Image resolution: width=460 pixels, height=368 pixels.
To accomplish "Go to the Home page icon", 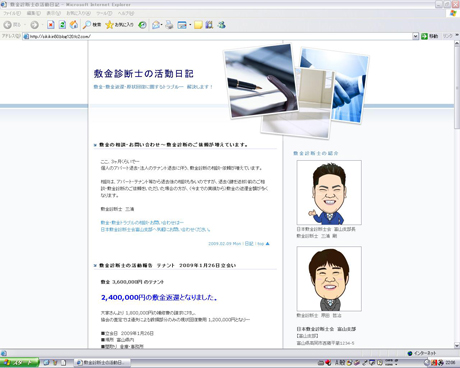I will [x=74, y=25].
